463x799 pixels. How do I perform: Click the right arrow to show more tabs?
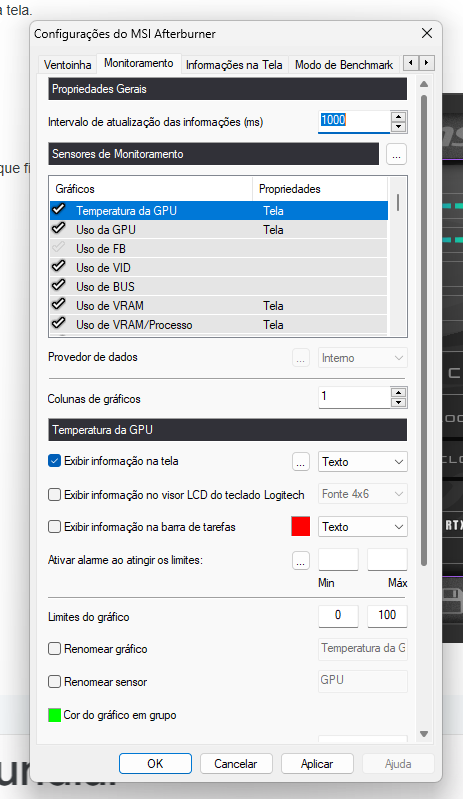click(x=426, y=63)
